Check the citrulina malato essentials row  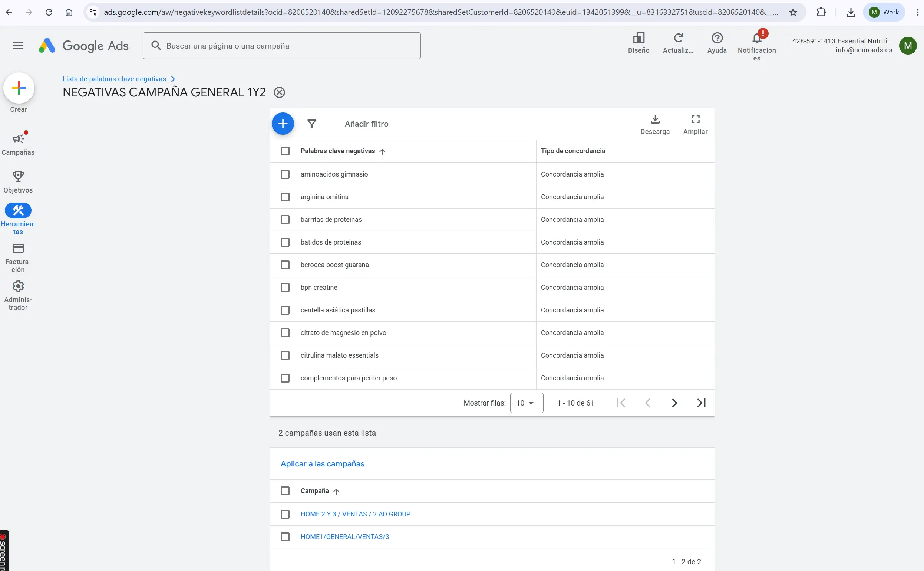[285, 356]
